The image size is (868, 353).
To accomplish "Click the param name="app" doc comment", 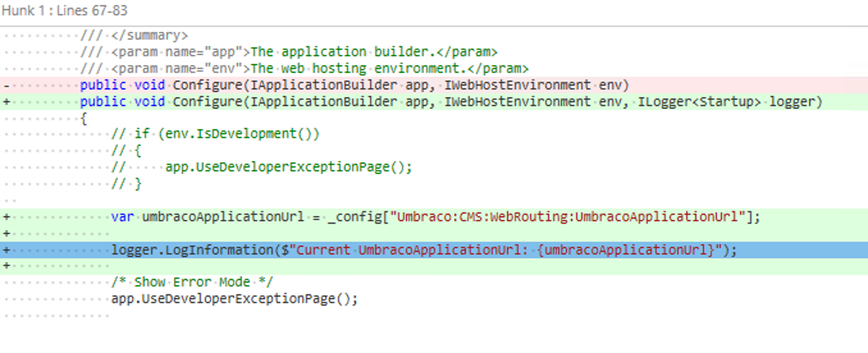I will [289, 52].
